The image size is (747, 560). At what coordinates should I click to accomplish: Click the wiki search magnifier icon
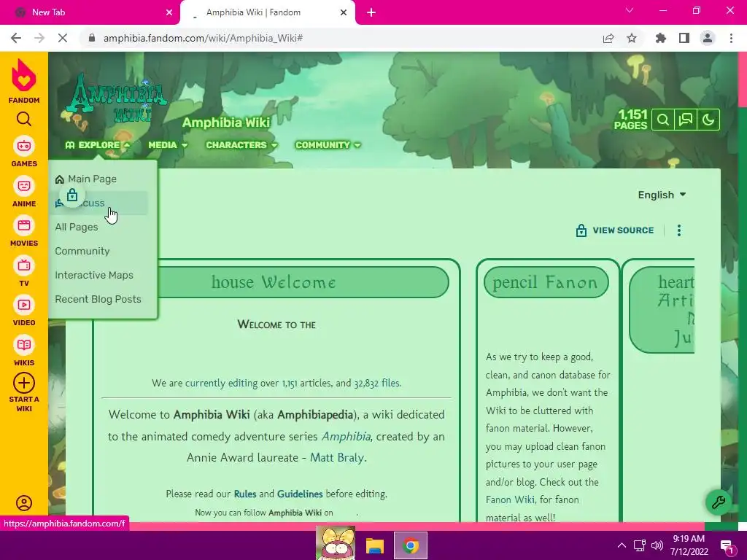pos(662,120)
